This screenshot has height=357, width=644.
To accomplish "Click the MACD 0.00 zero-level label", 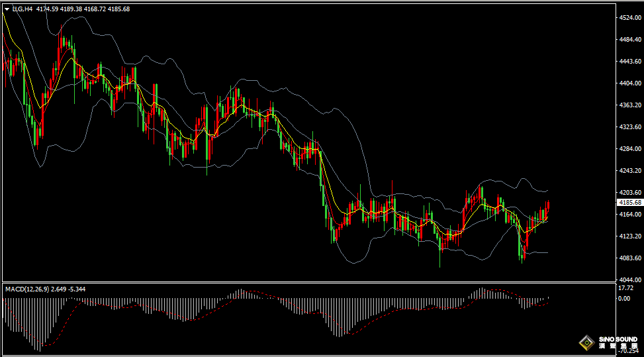I will tap(624, 299).
